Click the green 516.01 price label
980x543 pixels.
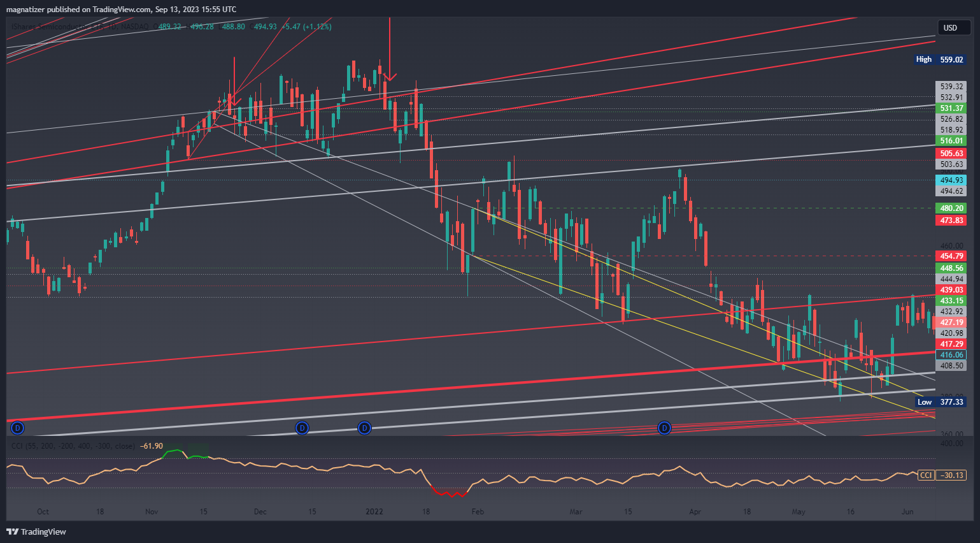point(951,141)
